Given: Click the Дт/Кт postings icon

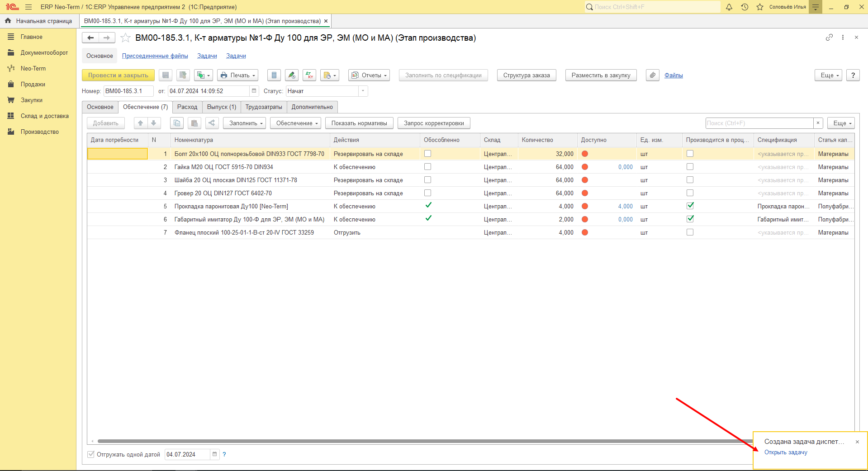Looking at the screenshot, I should pos(309,75).
